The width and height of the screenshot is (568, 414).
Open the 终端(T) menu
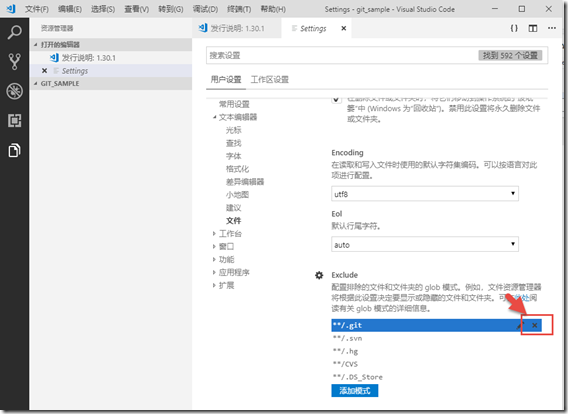[x=239, y=9]
